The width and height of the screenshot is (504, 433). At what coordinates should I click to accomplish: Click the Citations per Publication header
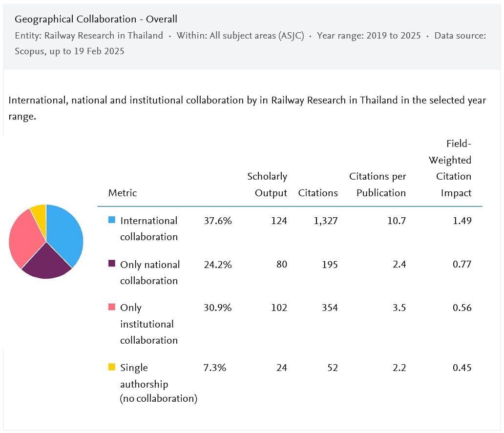click(x=378, y=185)
